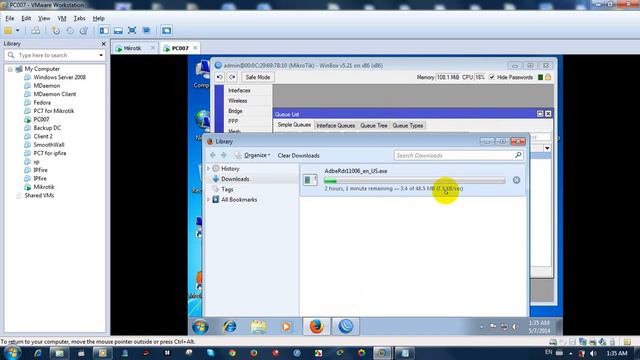
Task: Open the Edit menu in VMware
Action: tap(26, 18)
